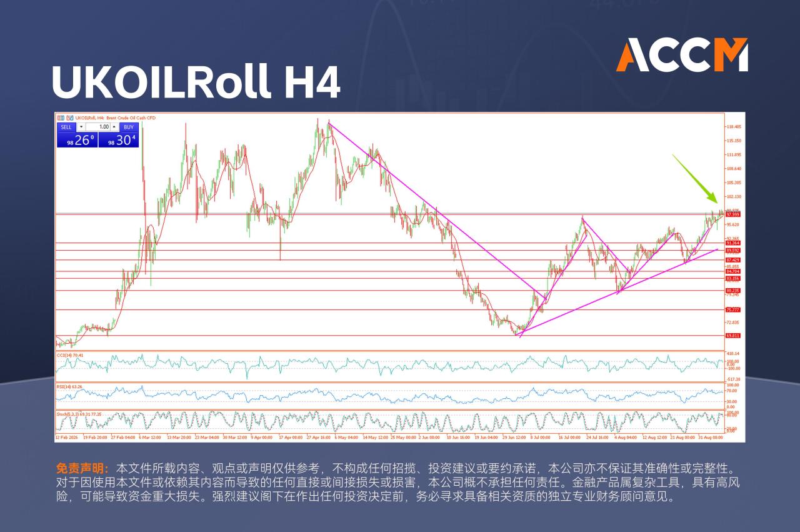Select the 69.811 support level label
This screenshot has width=800, height=532.
tap(732, 336)
